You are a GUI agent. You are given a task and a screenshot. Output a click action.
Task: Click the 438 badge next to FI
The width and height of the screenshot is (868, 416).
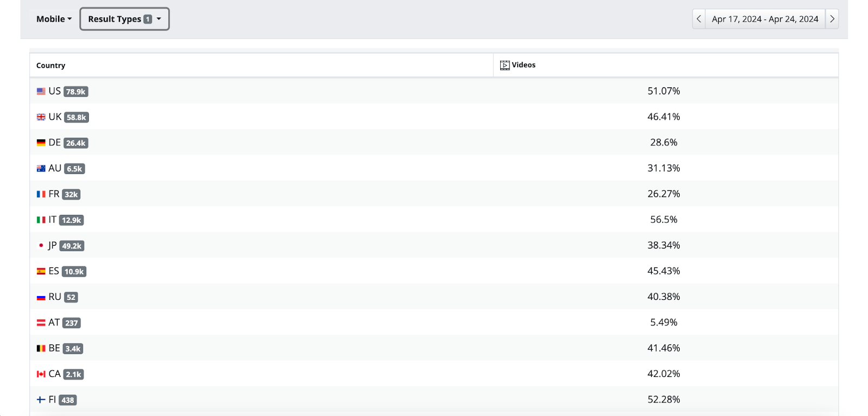click(x=68, y=400)
